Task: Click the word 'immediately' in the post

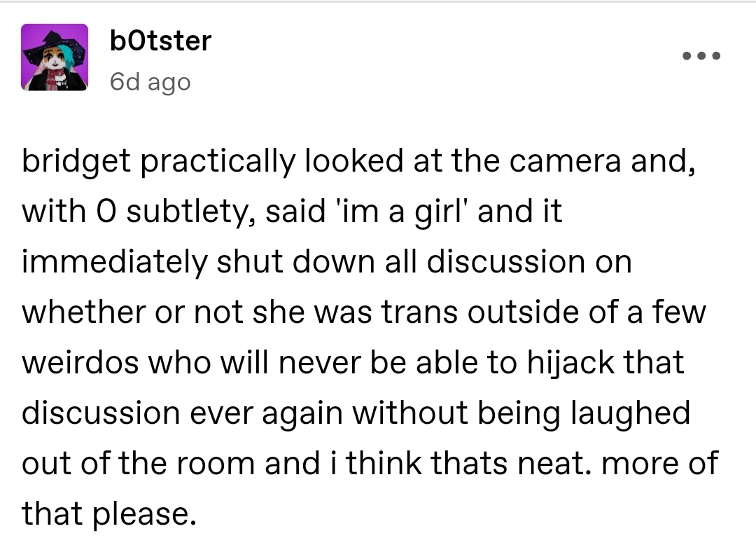Action: coord(115,263)
